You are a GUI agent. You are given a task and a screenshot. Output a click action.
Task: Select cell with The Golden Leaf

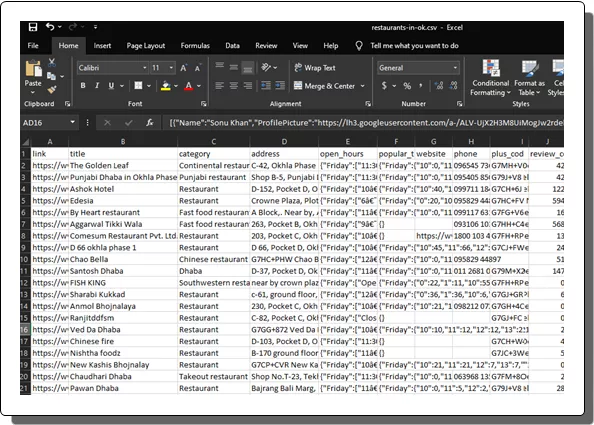(x=123, y=166)
